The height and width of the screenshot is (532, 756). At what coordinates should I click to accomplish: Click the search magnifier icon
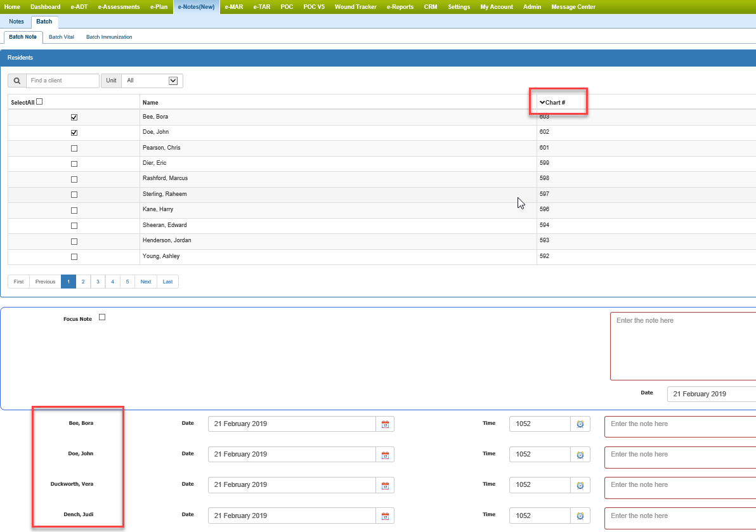[x=17, y=81]
